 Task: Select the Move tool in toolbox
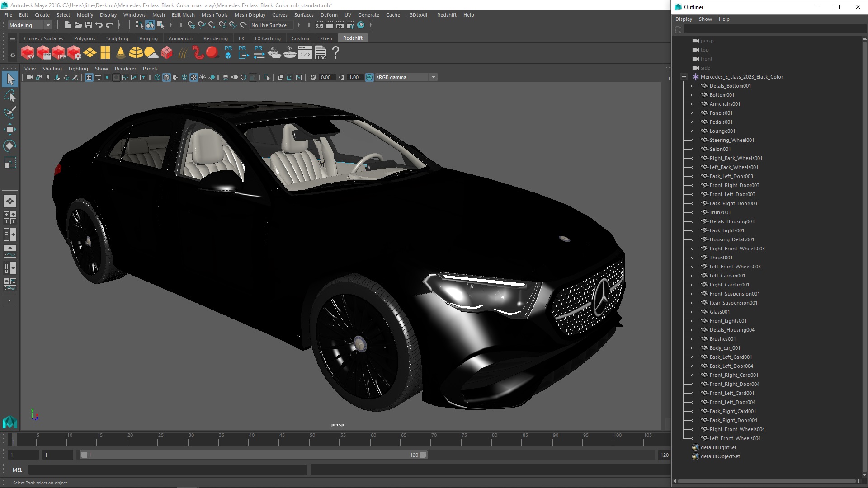click(x=10, y=129)
